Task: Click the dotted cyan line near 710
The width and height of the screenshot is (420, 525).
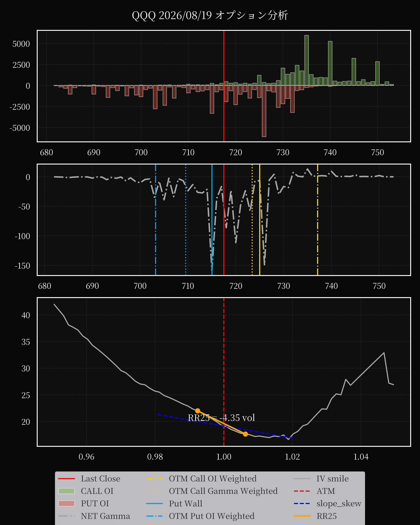Action: pyautogui.click(x=186, y=220)
